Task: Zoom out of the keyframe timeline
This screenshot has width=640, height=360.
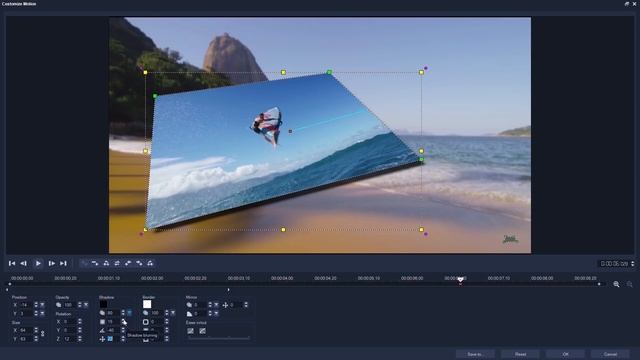Action: (x=629, y=284)
